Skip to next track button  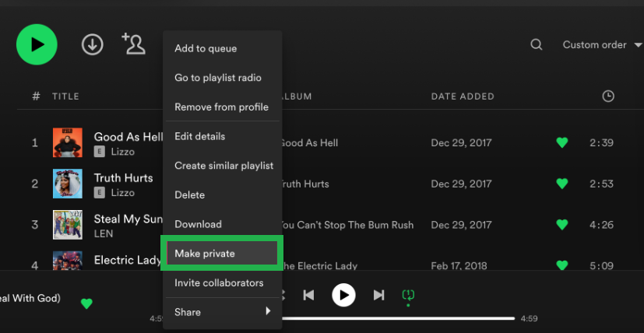click(x=378, y=295)
